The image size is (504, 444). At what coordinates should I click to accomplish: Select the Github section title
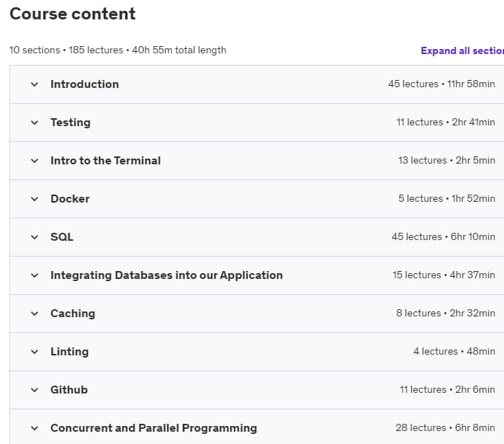coord(69,390)
